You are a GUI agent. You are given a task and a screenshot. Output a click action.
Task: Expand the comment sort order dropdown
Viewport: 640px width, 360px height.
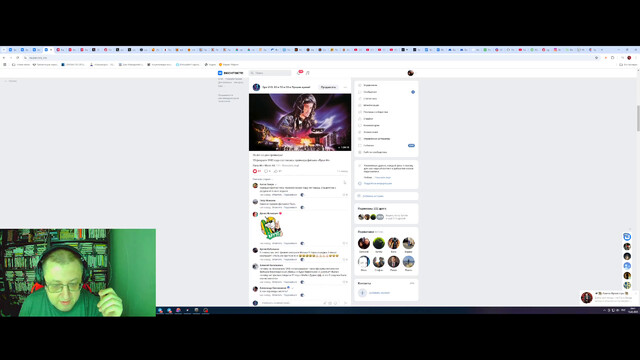pos(262,179)
